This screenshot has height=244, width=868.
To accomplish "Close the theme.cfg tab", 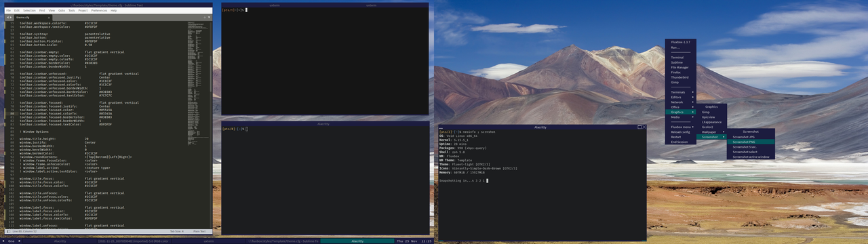I will pos(49,18).
